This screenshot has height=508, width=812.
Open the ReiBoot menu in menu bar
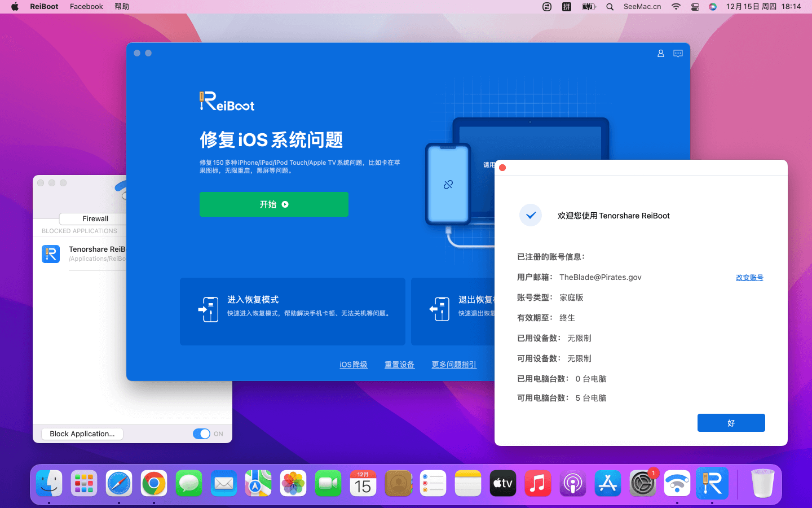coord(44,7)
